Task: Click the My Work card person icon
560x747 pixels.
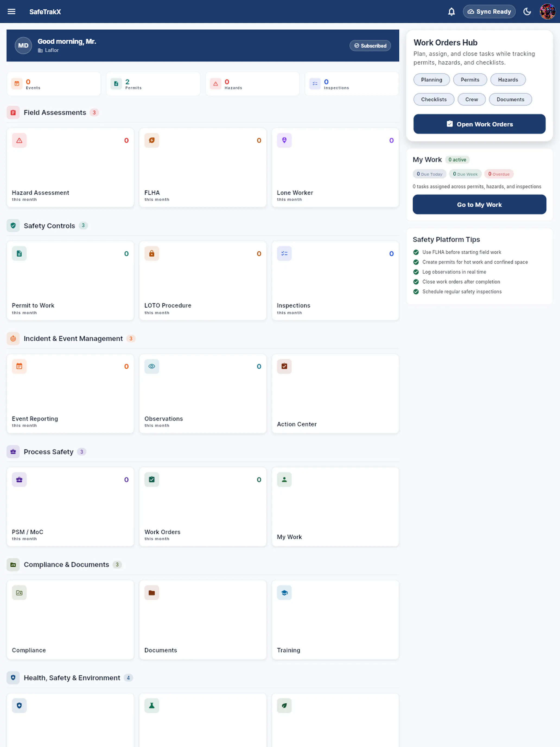Action: pos(284,480)
